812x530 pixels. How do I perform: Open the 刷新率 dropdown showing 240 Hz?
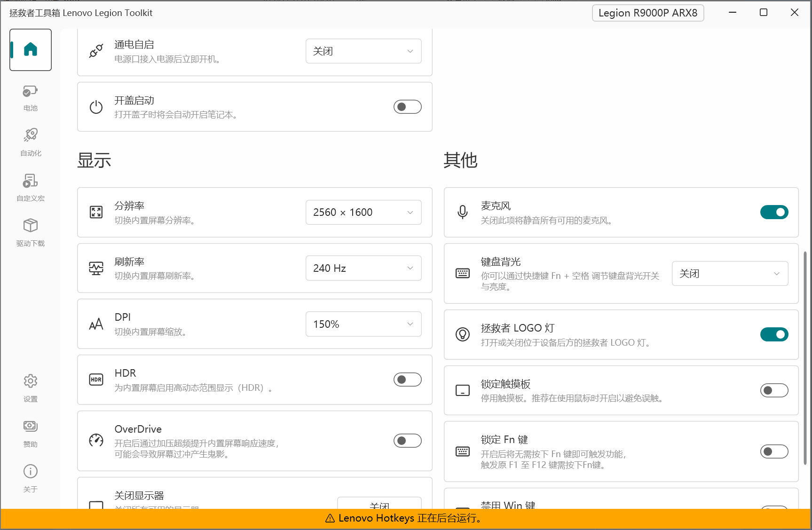coord(363,268)
